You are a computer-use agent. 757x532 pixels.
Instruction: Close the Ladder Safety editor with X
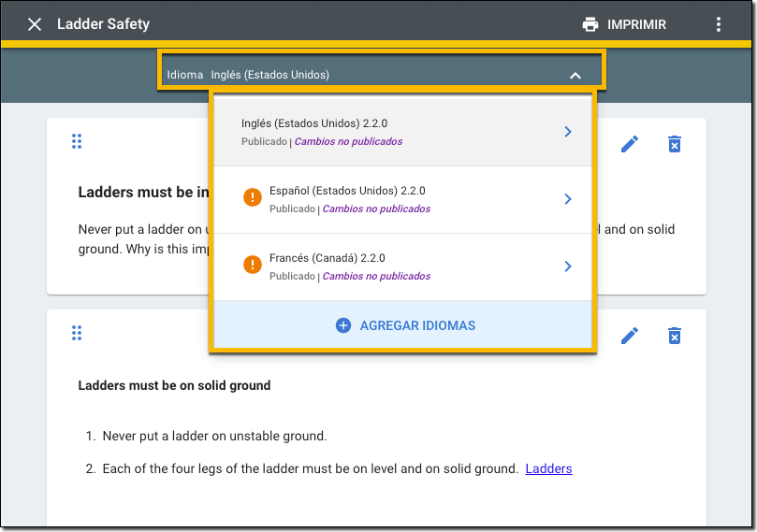point(35,24)
